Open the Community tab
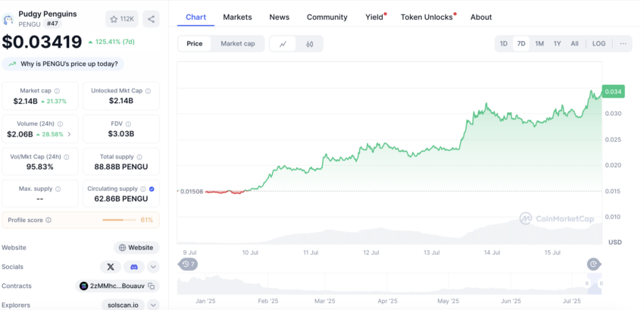644x310 pixels. pos(327,17)
